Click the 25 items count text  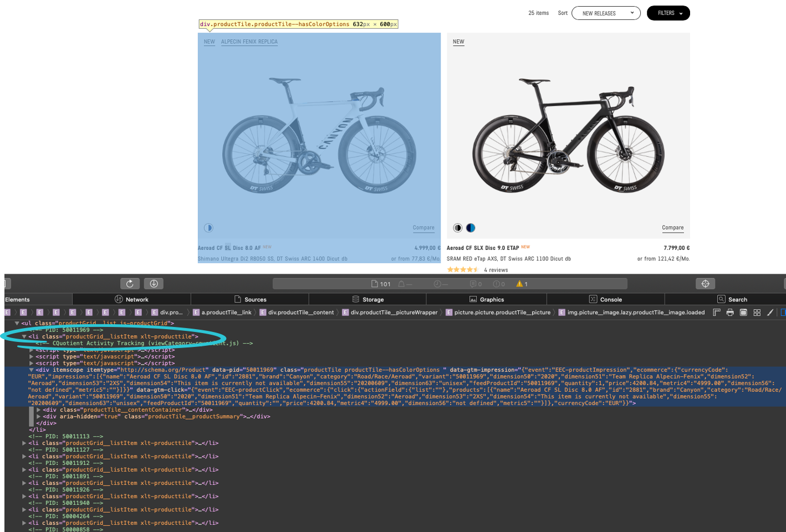[538, 13]
